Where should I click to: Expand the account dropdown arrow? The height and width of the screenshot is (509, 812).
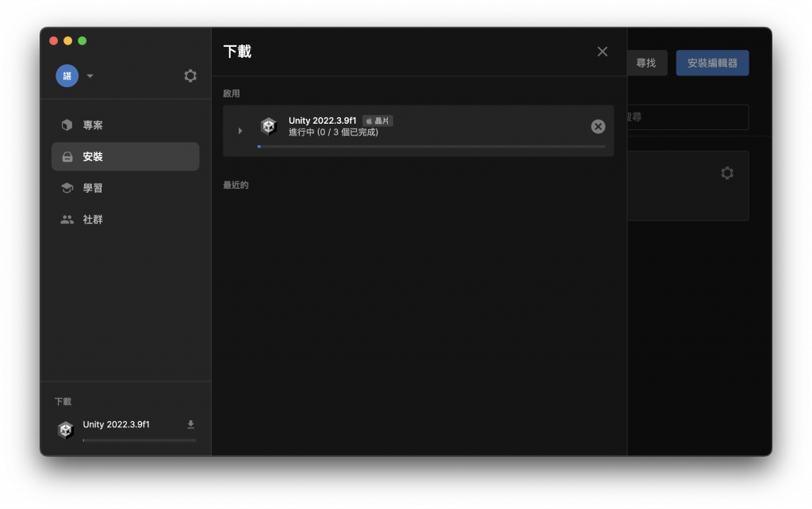click(x=90, y=76)
